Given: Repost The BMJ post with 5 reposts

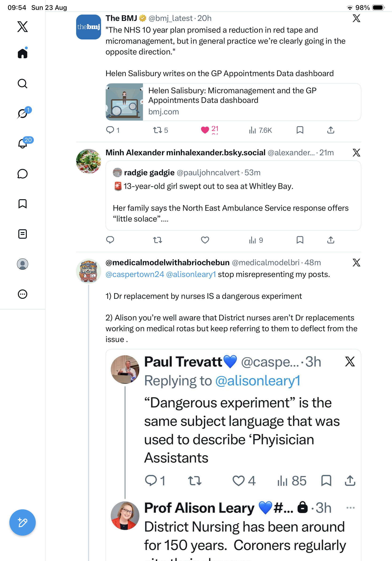Looking at the screenshot, I should (x=160, y=130).
